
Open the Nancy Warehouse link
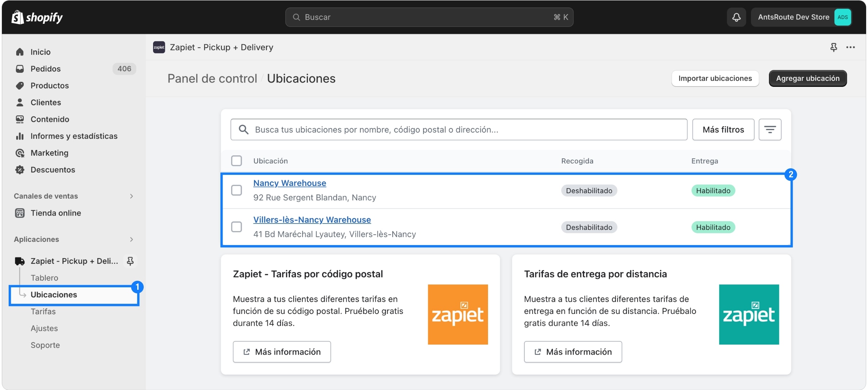click(290, 183)
